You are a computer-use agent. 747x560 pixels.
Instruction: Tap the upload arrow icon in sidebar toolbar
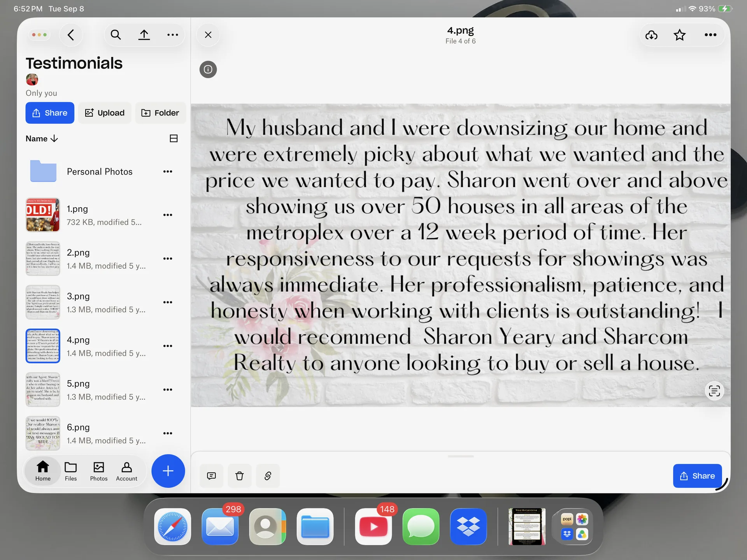pyautogui.click(x=144, y=35)
